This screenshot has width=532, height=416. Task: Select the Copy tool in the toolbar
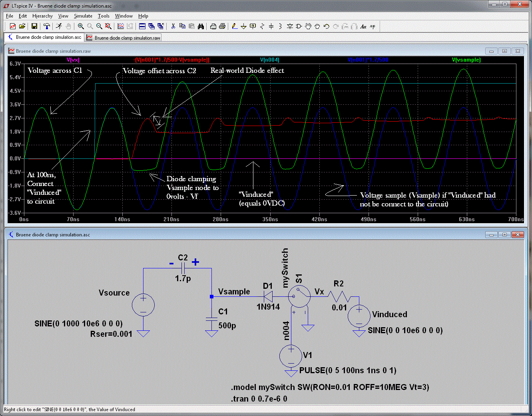182,26
